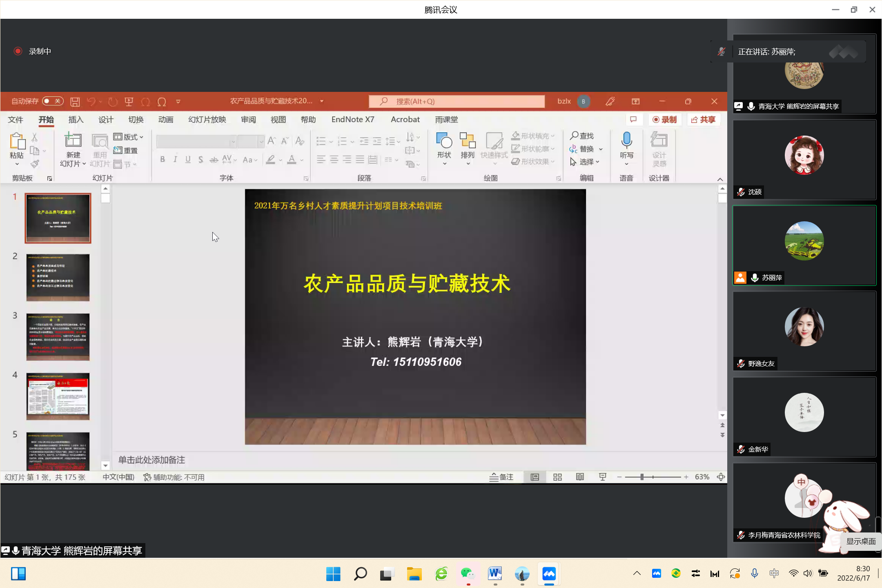Click the Comments icon beside Record button
The width and height of the screenshot is (882, 588).
pos(633,120)
